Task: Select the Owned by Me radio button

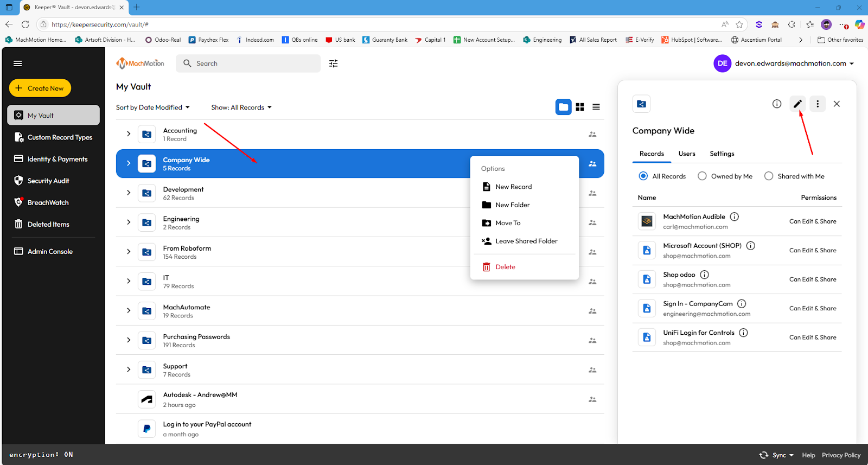Action: 702,176
